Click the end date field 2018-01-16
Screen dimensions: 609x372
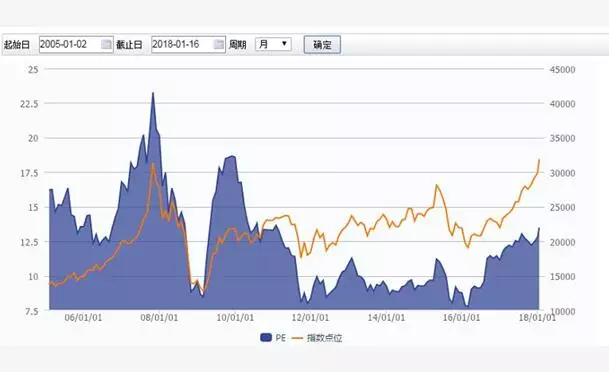[x=188, y=45]
